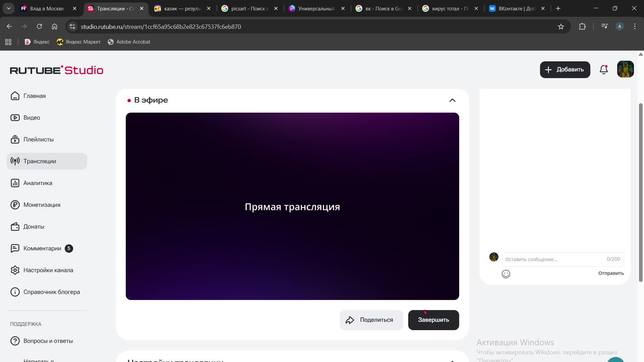This screenshot has height=362, width=644.
Task: Open the Плейлисты section
Action: (39, 139)
